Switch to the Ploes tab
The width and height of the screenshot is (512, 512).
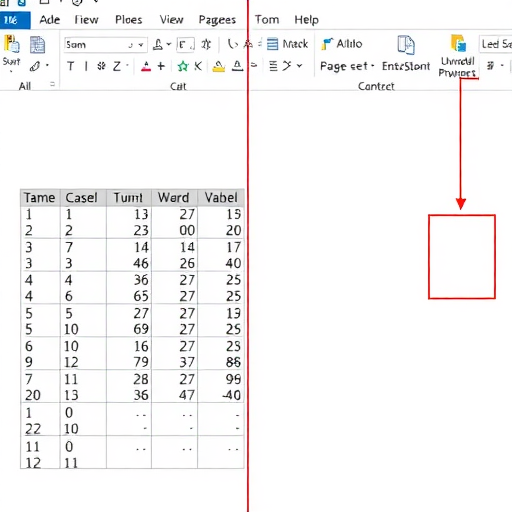pos(129,20)
